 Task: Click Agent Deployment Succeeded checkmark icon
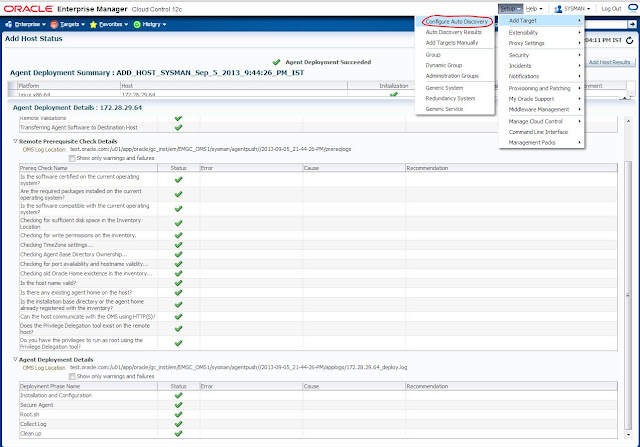(x=276, y=62)
